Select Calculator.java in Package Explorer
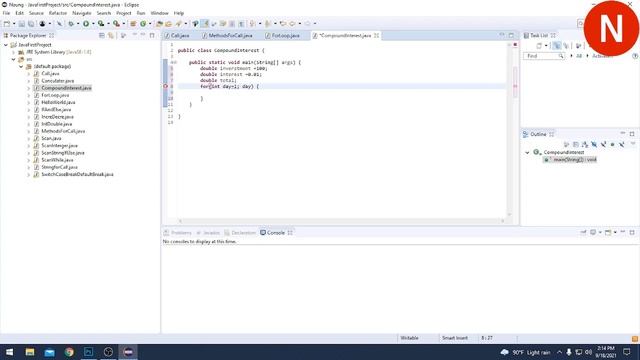Viewport: 640px width, 360px height. (58, 81)
